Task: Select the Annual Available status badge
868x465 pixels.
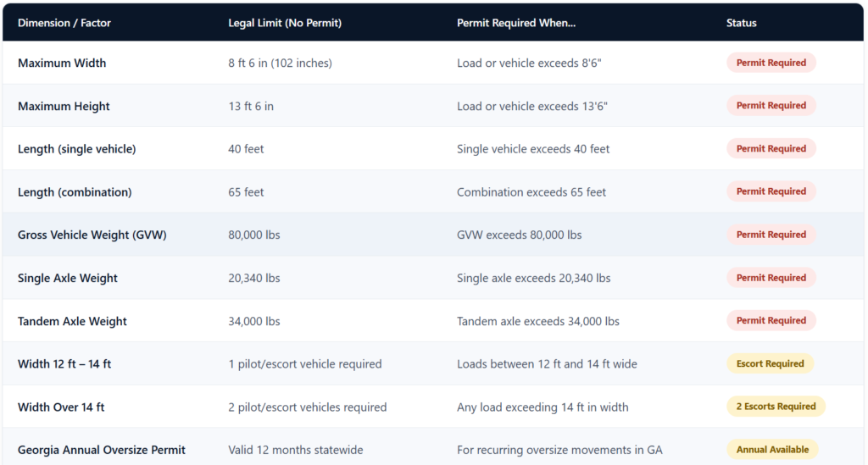Action: 772,450
